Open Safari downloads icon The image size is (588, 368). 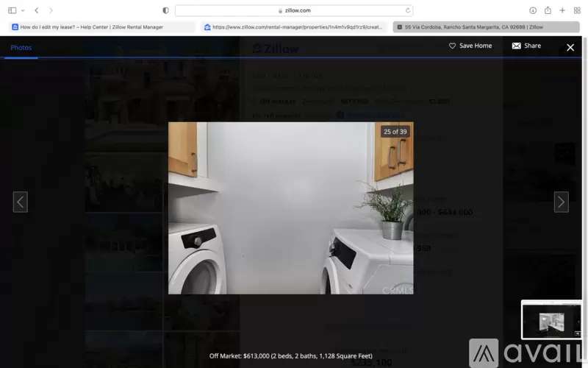click(x=532, y=10)
